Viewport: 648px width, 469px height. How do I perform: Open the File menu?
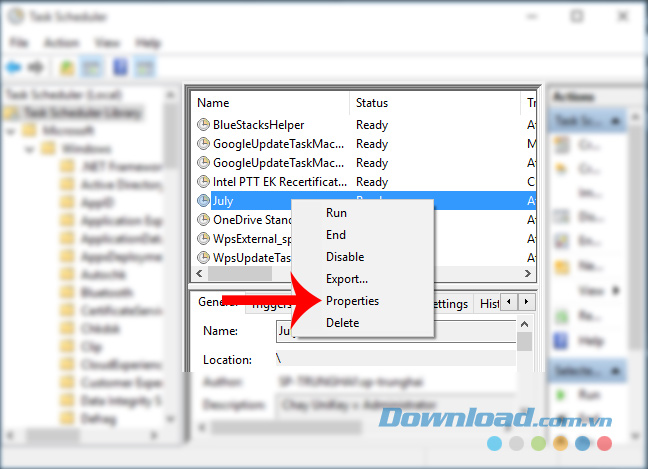point(19,43)
